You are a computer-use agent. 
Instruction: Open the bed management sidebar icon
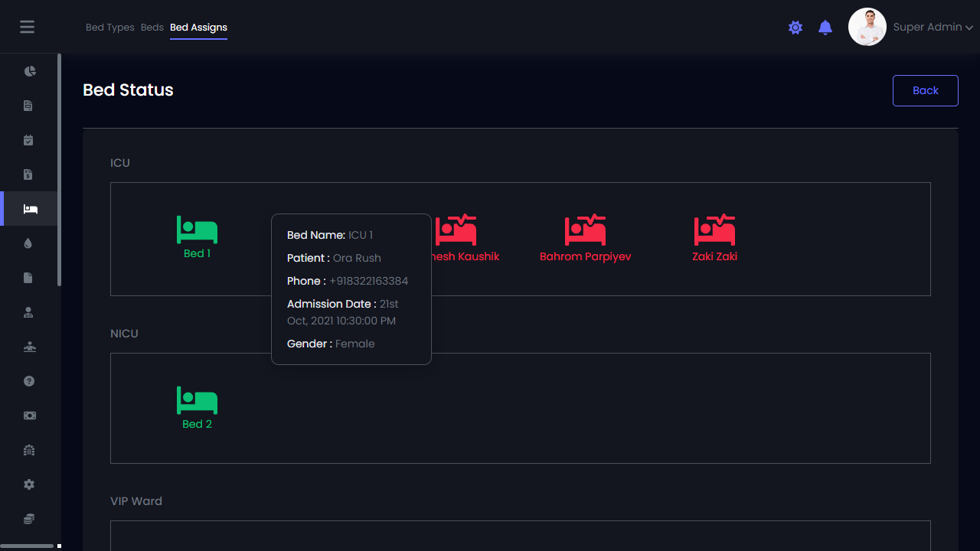point(30,209)
